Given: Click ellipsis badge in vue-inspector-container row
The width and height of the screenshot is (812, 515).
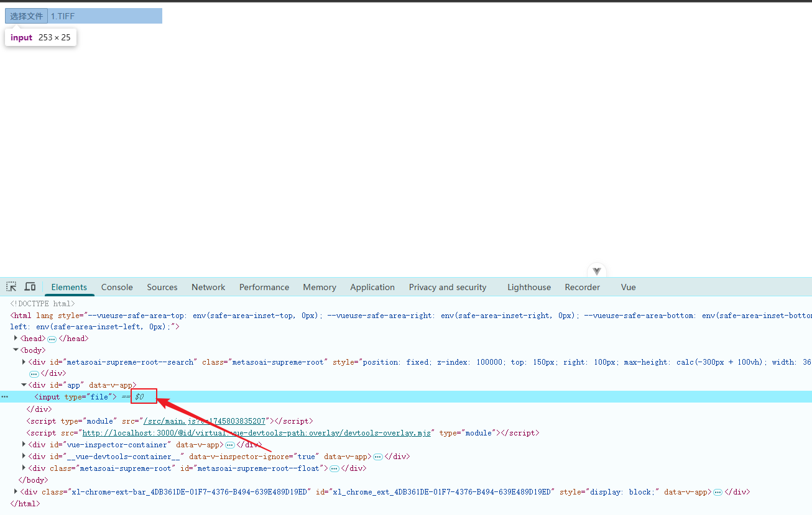Looking at the screenshot, I should [x=230, y=445].
